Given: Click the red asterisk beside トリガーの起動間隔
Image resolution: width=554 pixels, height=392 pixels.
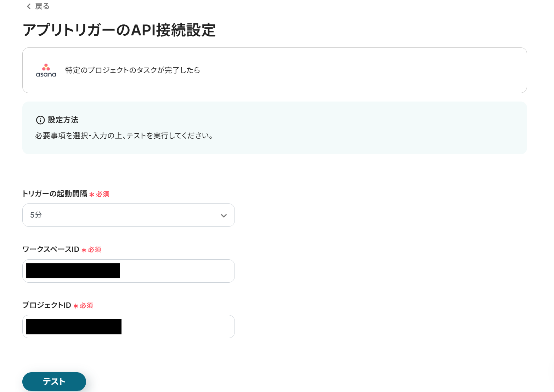Looking at the screenshot, I should point(92,195).
